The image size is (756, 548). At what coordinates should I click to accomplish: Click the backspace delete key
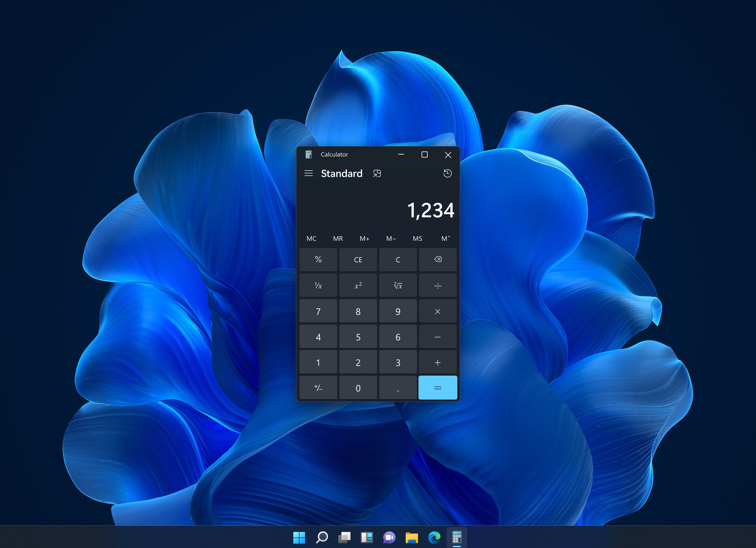click(x=438, y=259)
